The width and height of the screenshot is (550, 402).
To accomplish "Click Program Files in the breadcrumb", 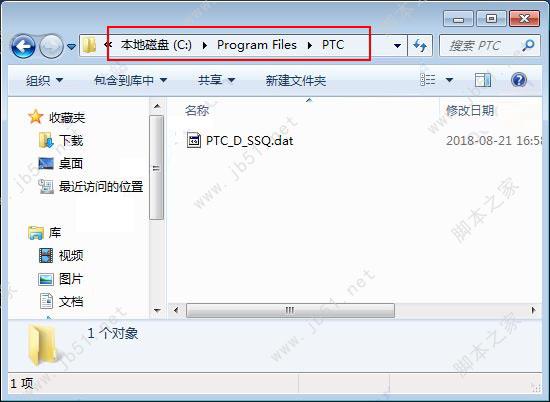I will (x=256, y=45).
